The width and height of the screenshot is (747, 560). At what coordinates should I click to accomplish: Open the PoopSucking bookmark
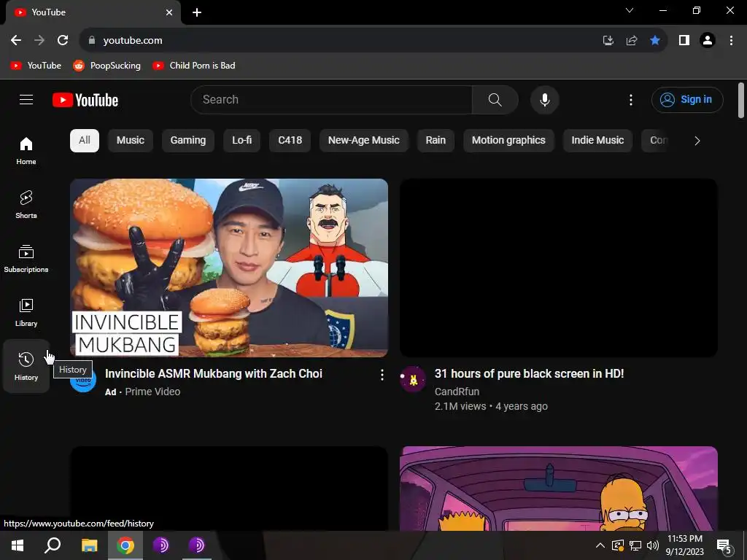tap(107, 66)
